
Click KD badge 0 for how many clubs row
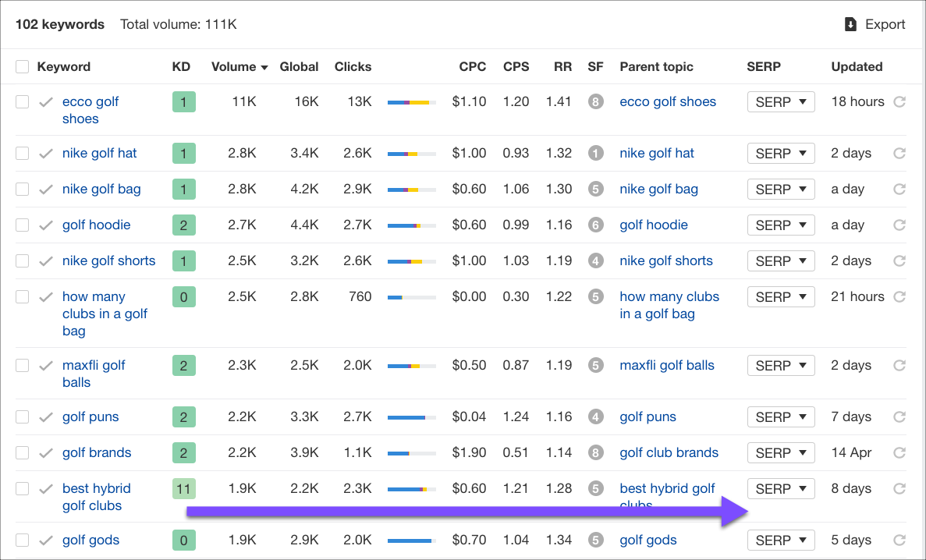tap(183, 296)
